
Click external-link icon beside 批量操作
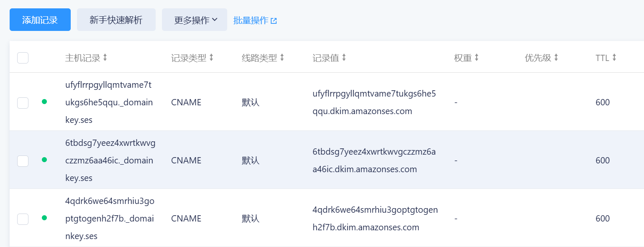click(274, 20)
